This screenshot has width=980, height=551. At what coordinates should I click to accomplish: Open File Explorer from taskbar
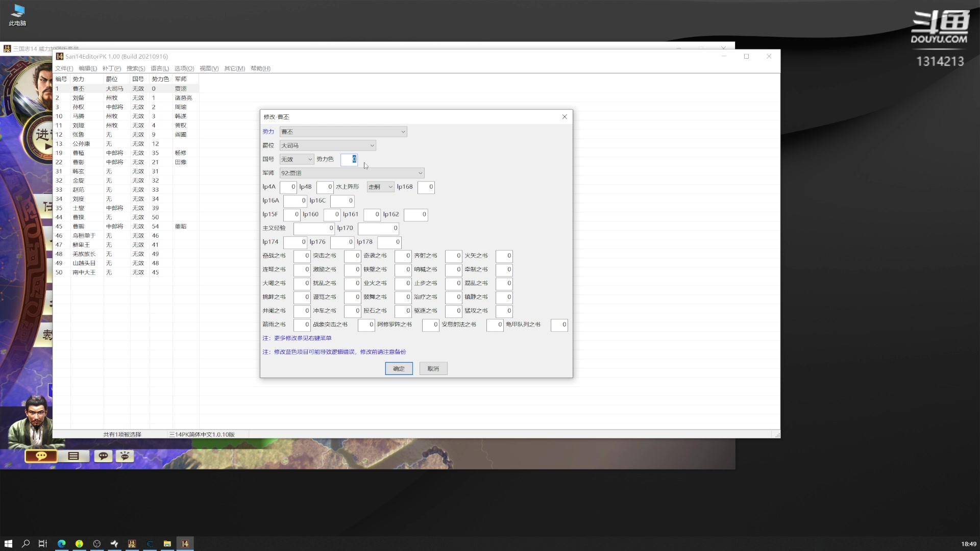pos(167,544)
